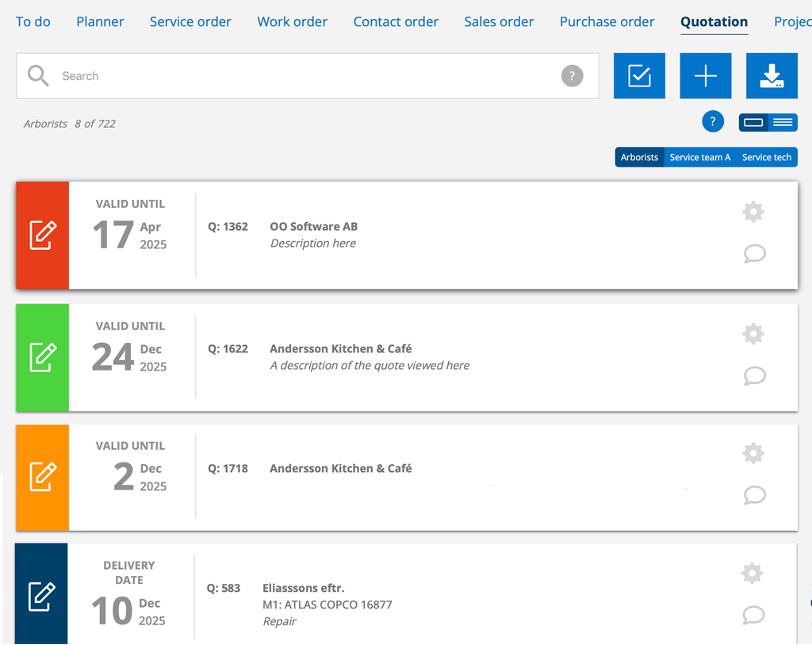Screen dimensions: 812x645
Task: Open gear settings for quote 1362
Action: tap(753, 212)
